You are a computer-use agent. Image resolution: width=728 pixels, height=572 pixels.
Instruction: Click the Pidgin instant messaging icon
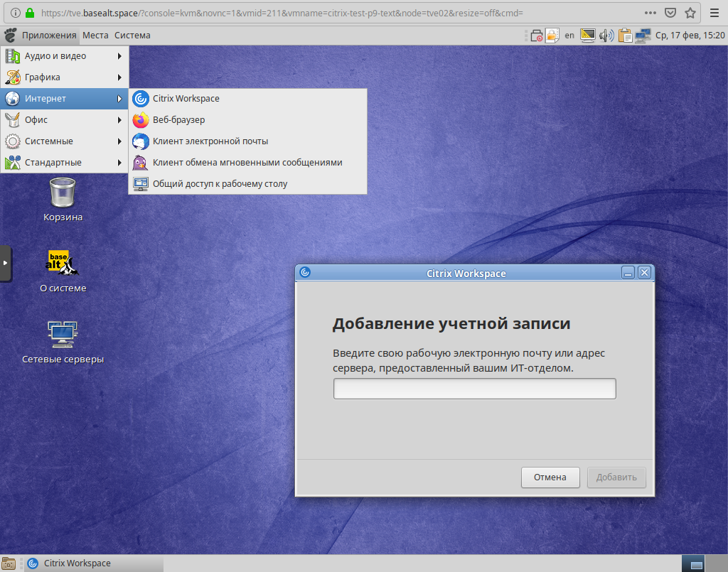[x=140, y=163]
